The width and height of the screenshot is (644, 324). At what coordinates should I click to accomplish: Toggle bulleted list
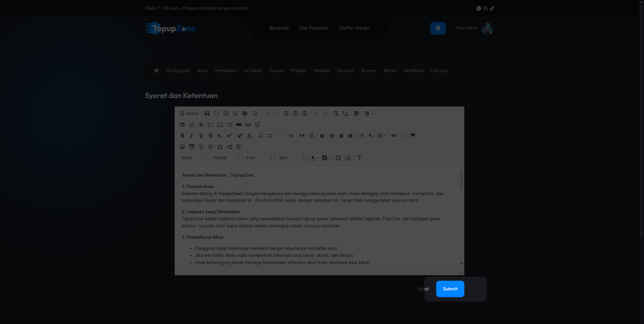click(x=270, y=136)
